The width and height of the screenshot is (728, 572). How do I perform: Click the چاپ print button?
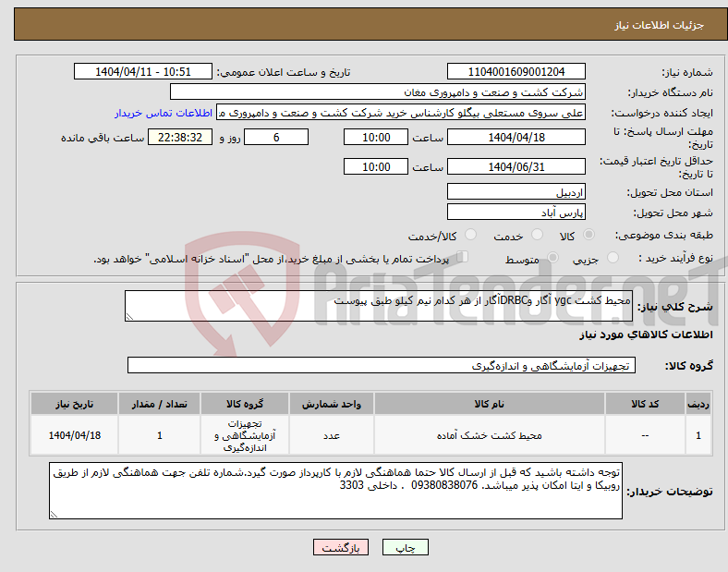(x=405, y=547)
